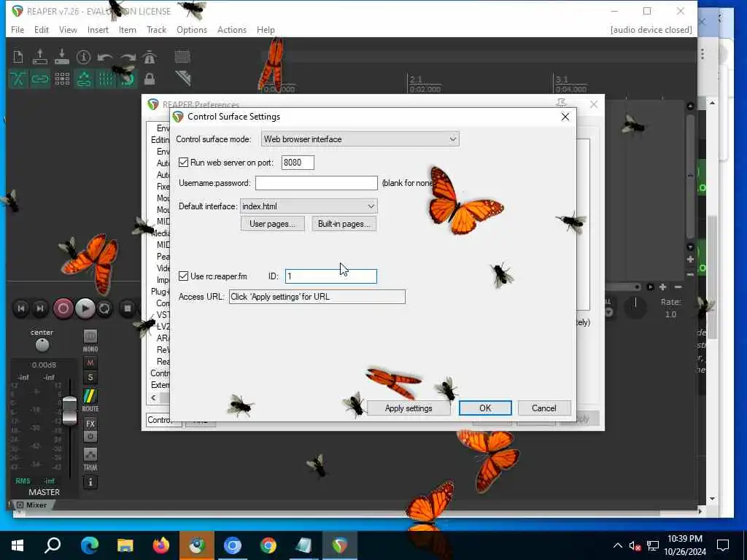Uncheck Use rc.reaper.fm checkbox
Image resolution: width=747 pixels, height=560 pixels.
point(183,276)
